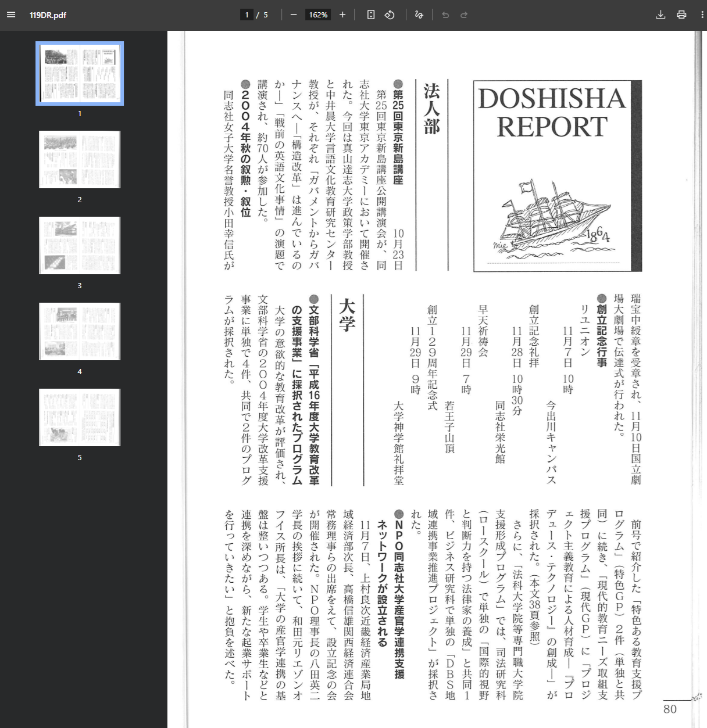The width and height of the screenshot is (707, 728).
Task: Click the zoom in plus button
Action: [342, 15]
